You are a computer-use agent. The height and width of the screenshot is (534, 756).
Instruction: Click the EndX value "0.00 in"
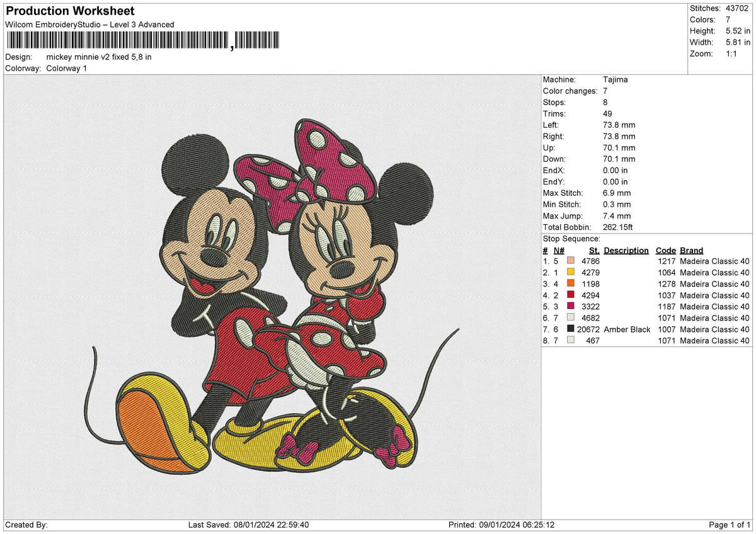tap(616, 170)
